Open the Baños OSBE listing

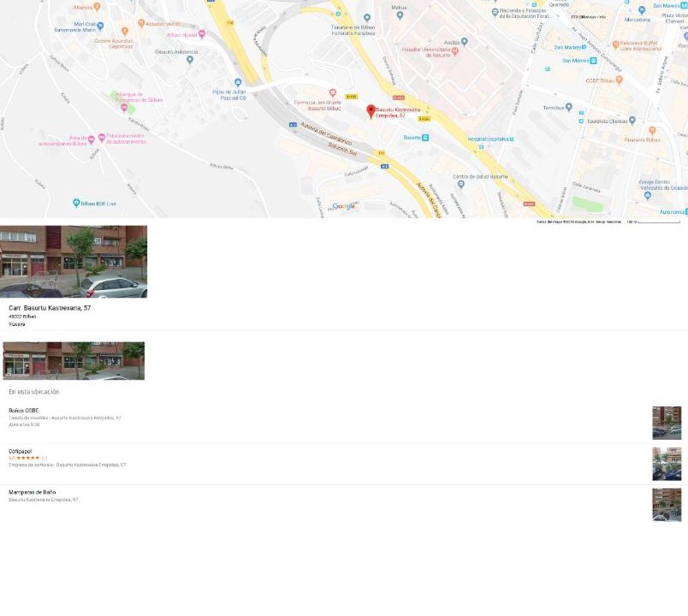pos(344,423)
